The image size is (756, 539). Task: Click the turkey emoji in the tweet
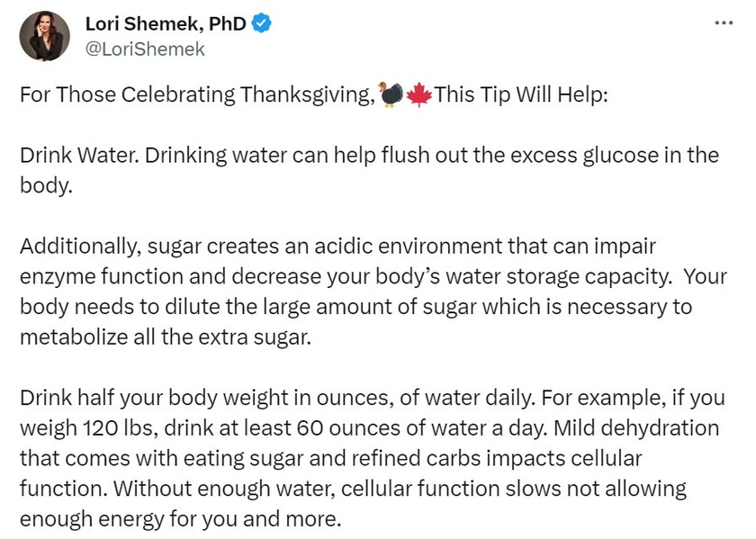click(x=391, y=94)
